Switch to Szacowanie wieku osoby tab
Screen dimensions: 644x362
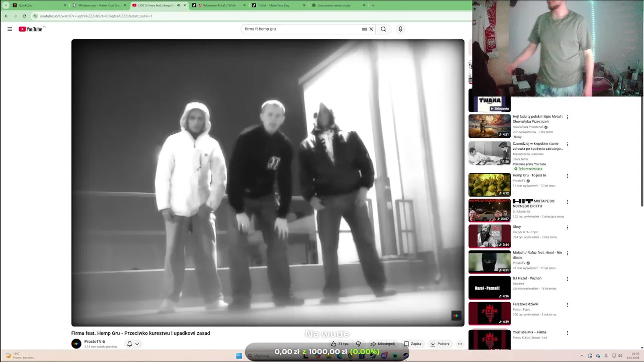(x=338, y=6)
